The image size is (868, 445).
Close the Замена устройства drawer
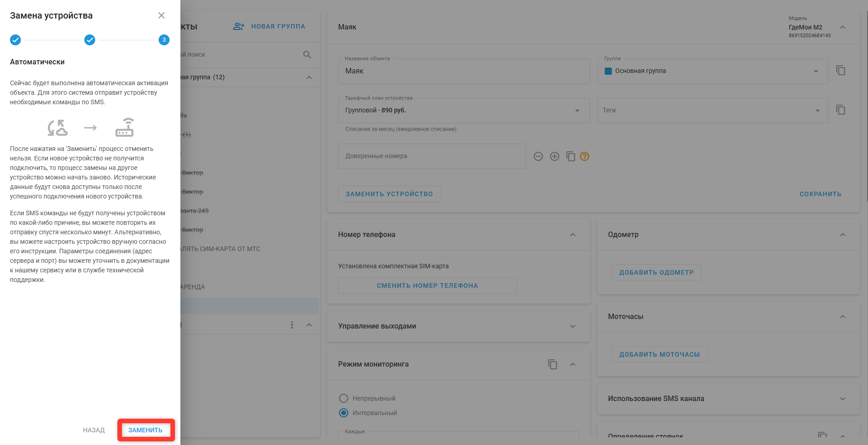(161, 15)
